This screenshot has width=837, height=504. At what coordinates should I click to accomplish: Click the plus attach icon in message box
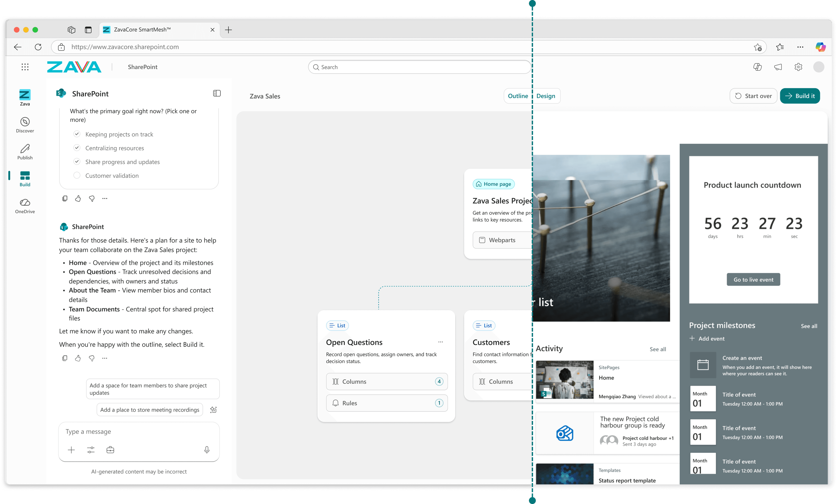(71, 450)
